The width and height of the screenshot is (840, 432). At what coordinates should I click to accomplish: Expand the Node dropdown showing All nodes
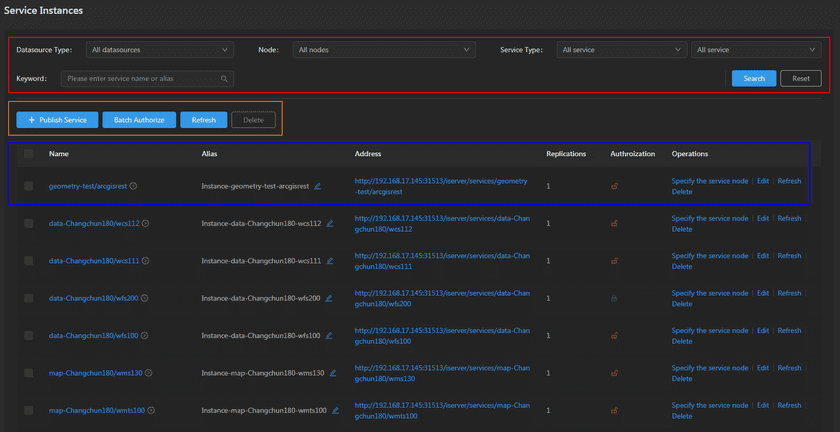pyautogui.click(x=384, y=50)
